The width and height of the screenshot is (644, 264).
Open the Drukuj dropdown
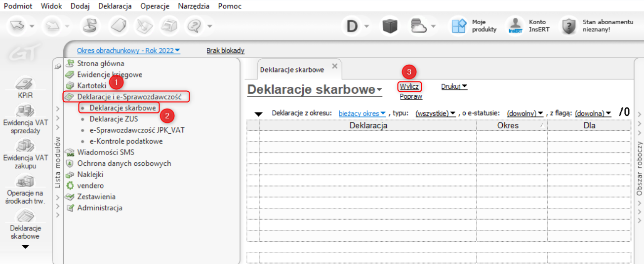[454, 86]
